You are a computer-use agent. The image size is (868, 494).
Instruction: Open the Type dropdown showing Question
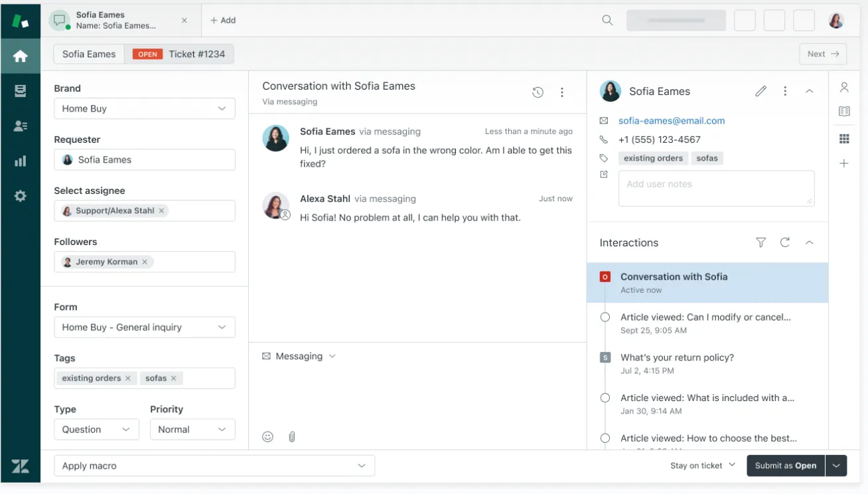click(x=97, y=429)
